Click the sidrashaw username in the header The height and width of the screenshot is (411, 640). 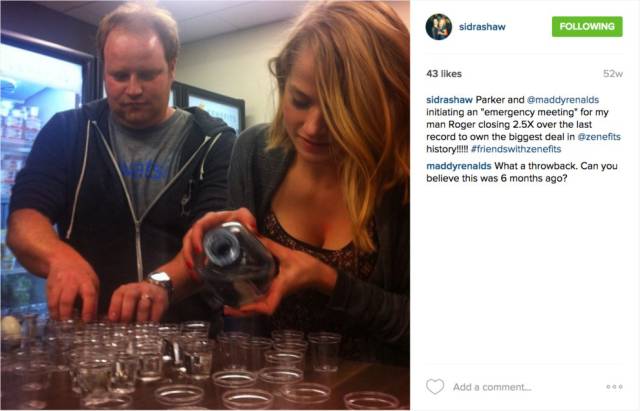482,27
